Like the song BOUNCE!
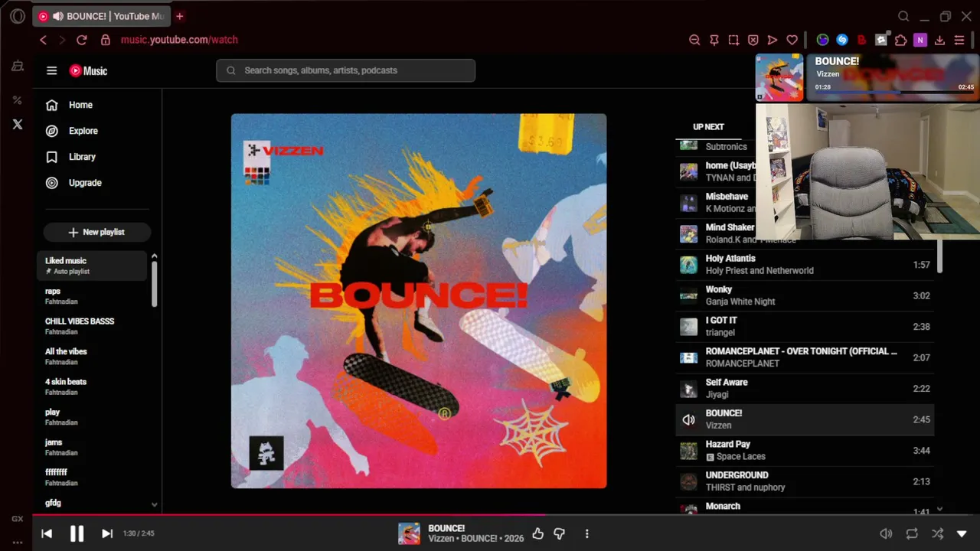Image resolution: width=980 pixels, height=551 pixels. click(x=538, y=533)
